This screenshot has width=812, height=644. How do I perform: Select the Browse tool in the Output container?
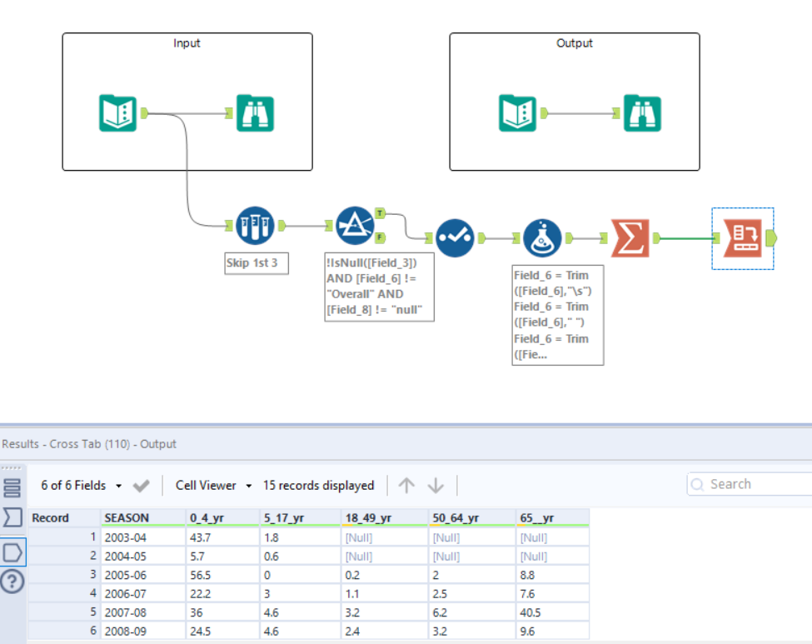642,113
